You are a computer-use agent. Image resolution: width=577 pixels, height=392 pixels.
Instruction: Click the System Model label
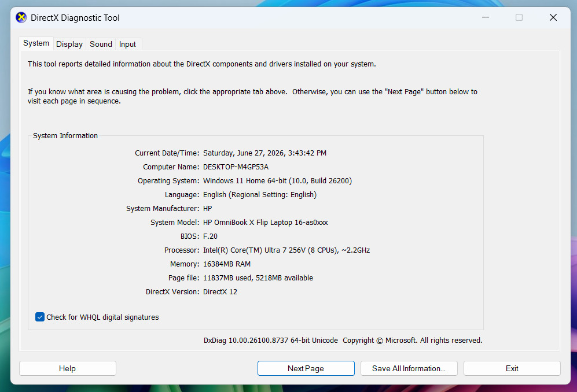(175, 223)
